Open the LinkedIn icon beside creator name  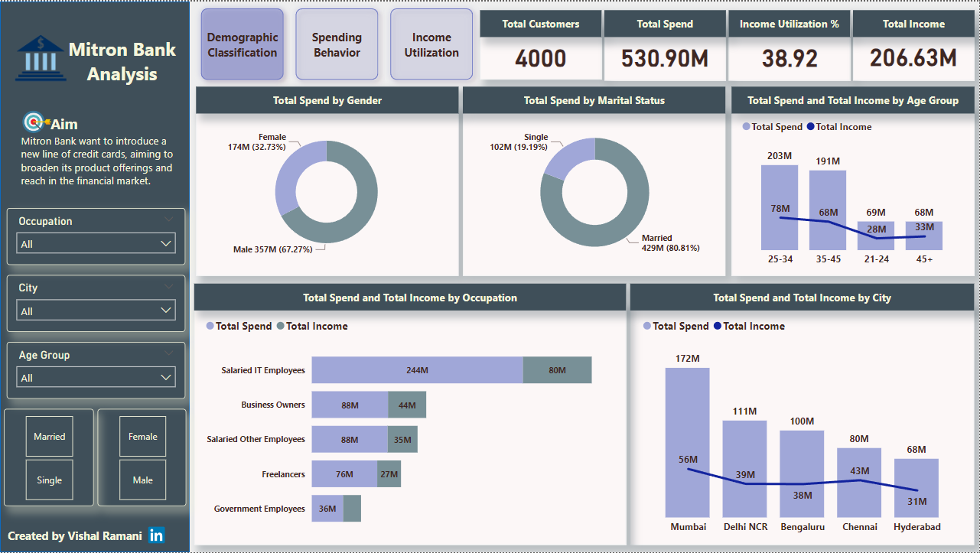click(x=156, y=535)
